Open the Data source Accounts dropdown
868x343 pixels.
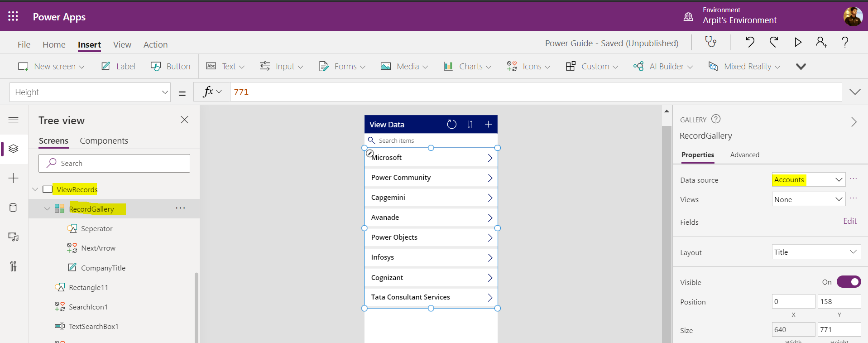coord(809,180)
